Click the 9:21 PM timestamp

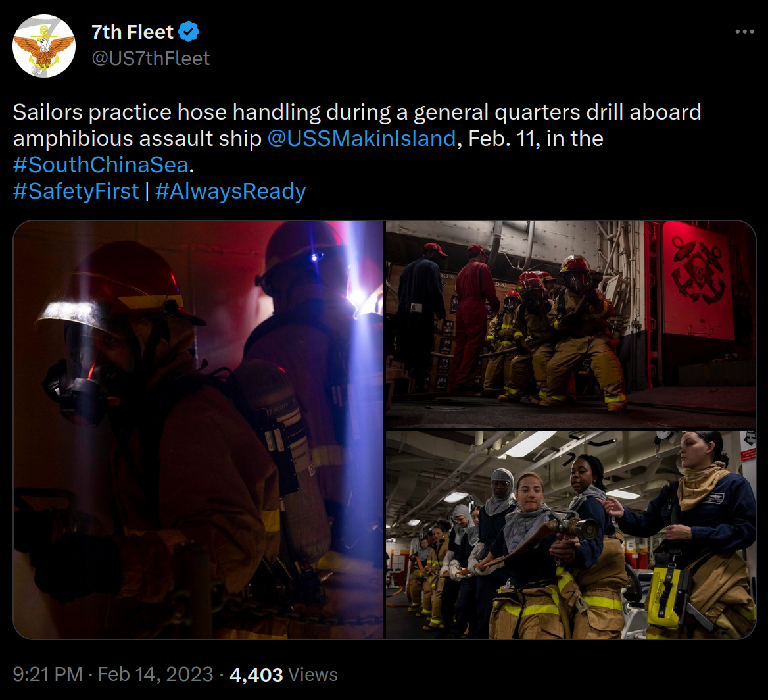(x=47, y=674)
